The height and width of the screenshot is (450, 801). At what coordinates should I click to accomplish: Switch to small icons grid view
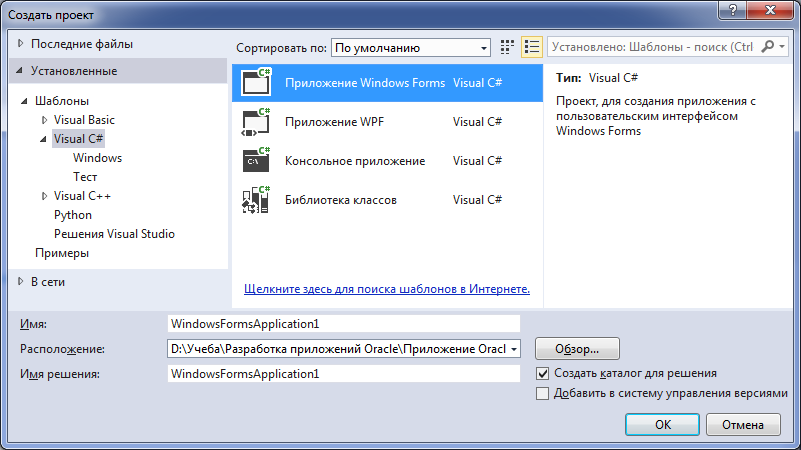(507, 47)
